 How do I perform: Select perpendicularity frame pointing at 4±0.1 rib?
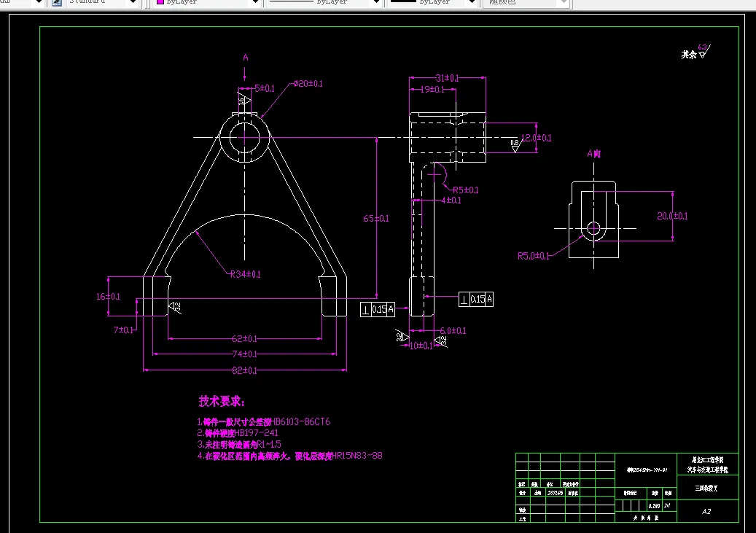(x=476, y=300)
